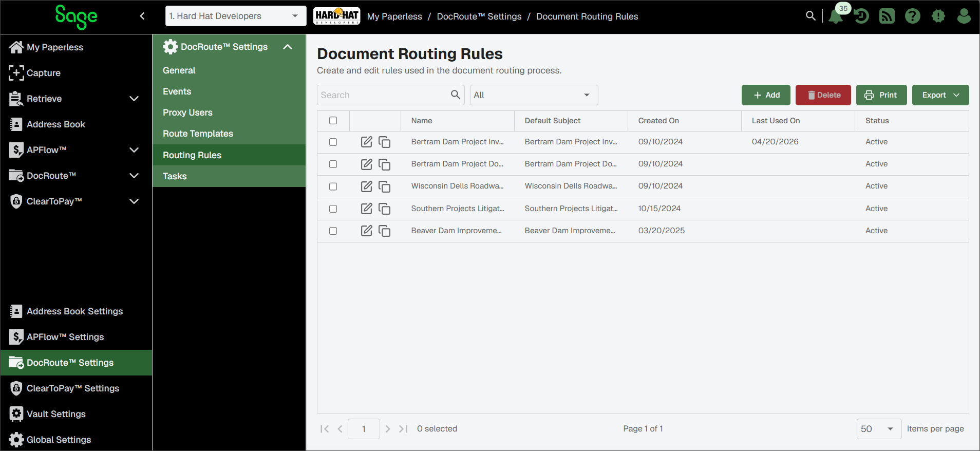
Task: Edit the Bertram Dam Project Do rule
Action: (x=367, y=164)
